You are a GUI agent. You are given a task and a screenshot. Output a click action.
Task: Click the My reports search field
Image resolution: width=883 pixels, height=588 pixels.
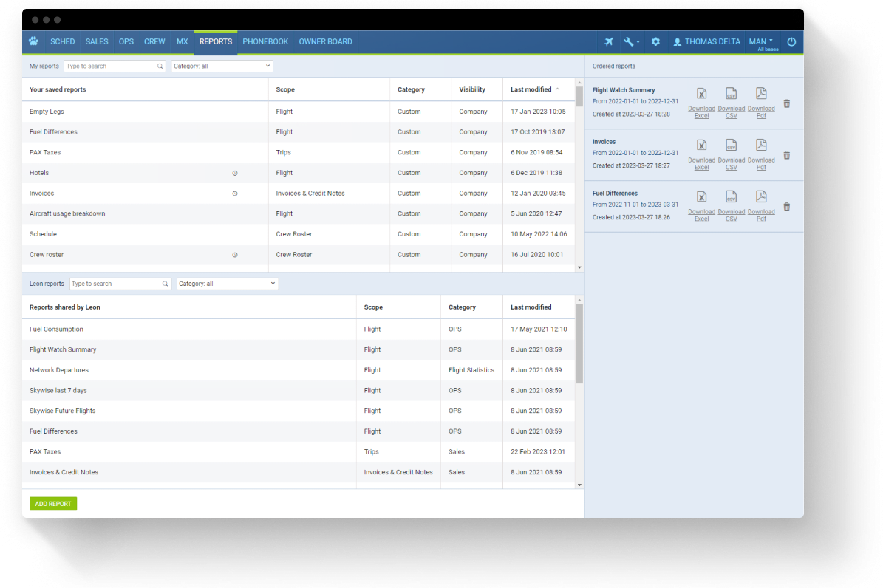tap(111, 66)
